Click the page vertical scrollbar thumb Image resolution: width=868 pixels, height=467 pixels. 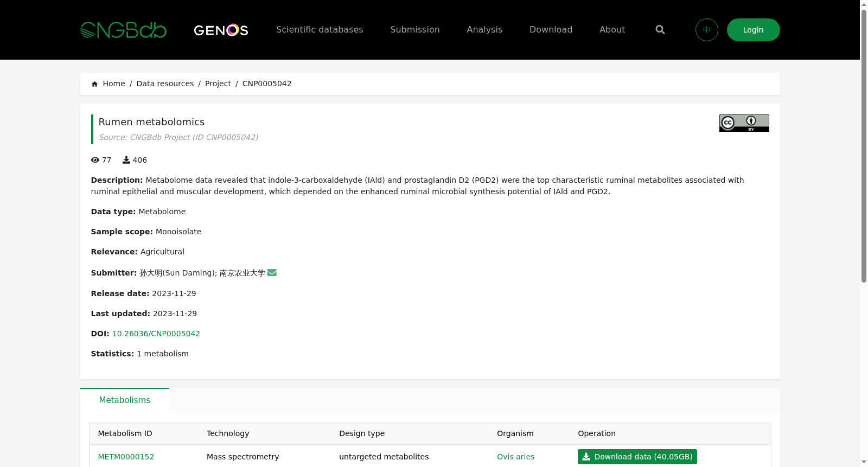click(x=864, y=146)
